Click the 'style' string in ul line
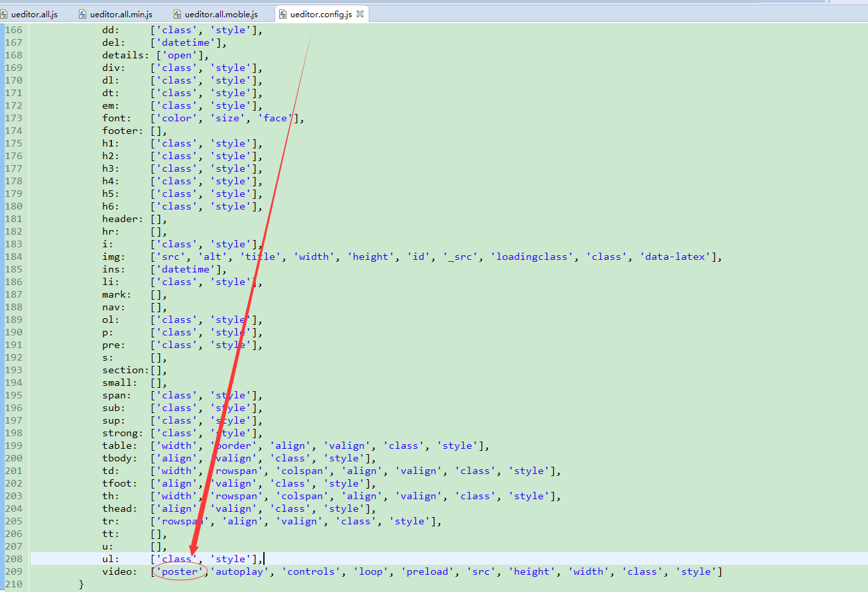The height and width of the screenshot is (592, 868). 231,559
